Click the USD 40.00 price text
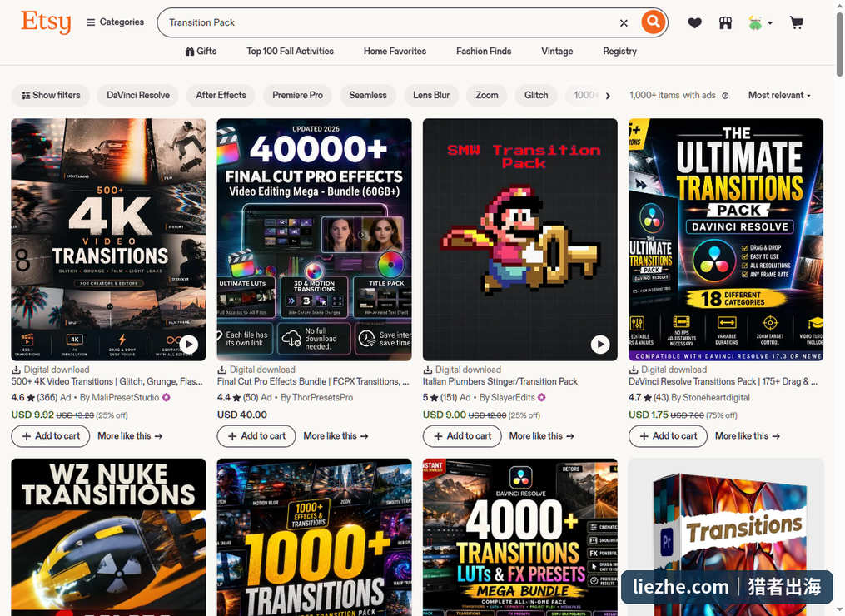Screen dimensions: 845x616 click(242, 415)
